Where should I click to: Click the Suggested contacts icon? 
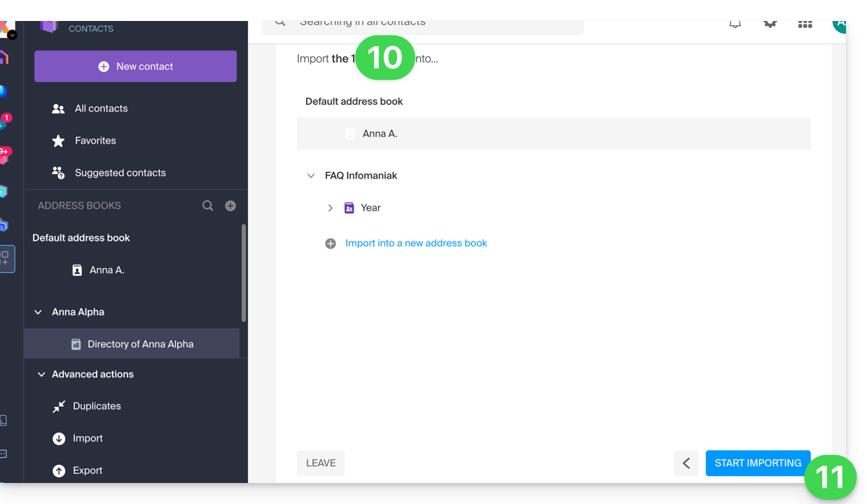[x=59, y=173]
